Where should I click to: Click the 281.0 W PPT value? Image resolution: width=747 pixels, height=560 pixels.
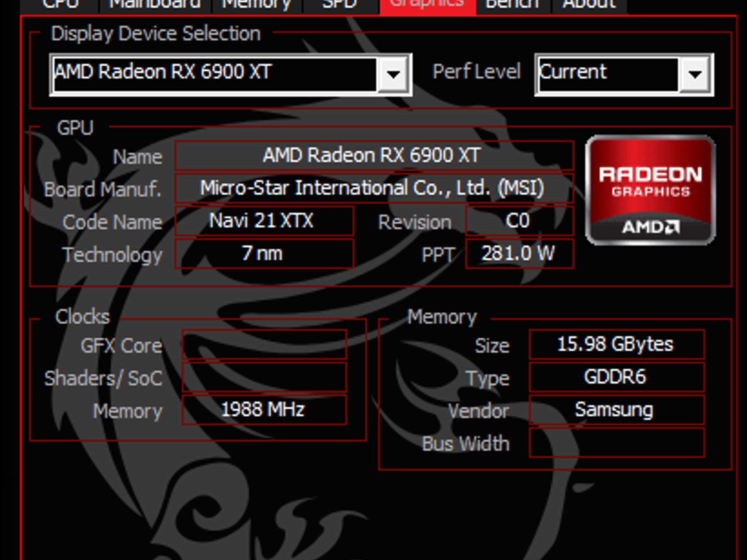tap(519, 254)
